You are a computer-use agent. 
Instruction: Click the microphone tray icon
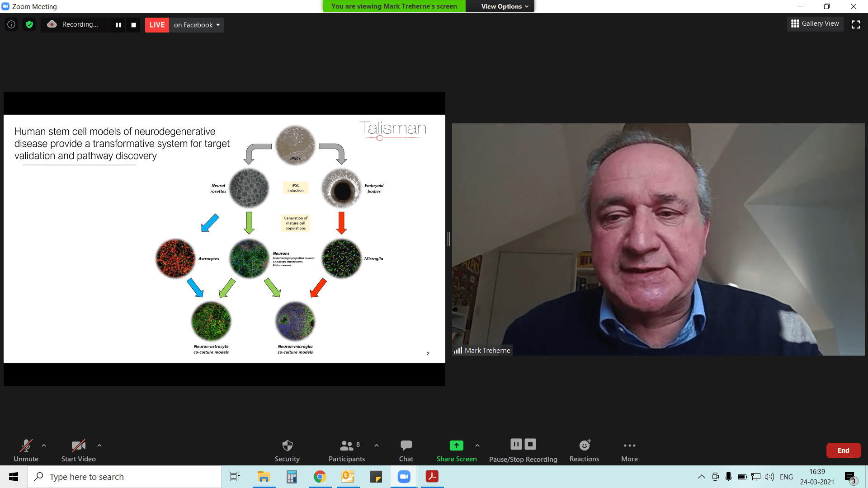click(728, 477)
